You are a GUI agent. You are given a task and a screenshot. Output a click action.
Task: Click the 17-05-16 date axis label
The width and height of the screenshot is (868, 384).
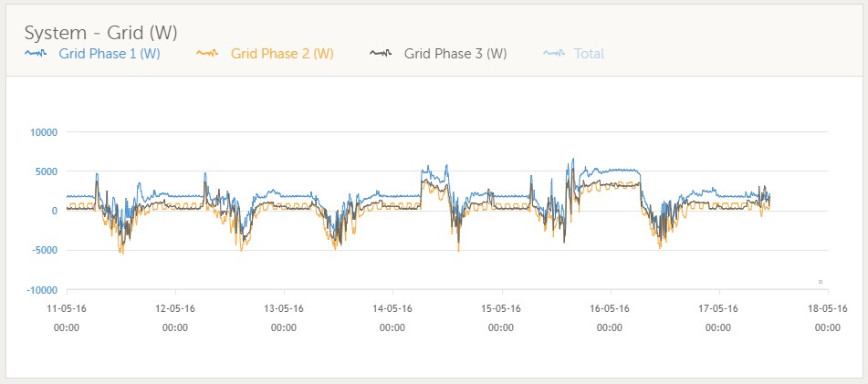click(x=717, y=308)
